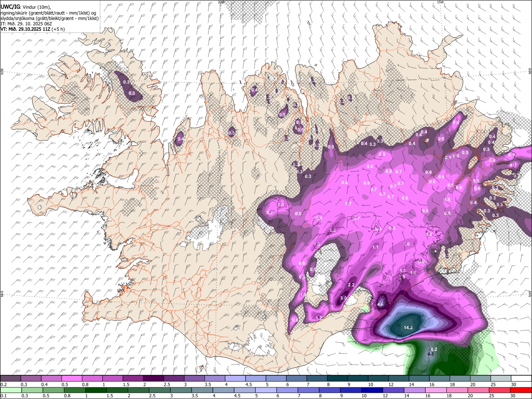Image resolution: width=532 pixels, height=399 pixels.
Task: Click the 2.2 value on the map
Action: [x=351, y=285]
